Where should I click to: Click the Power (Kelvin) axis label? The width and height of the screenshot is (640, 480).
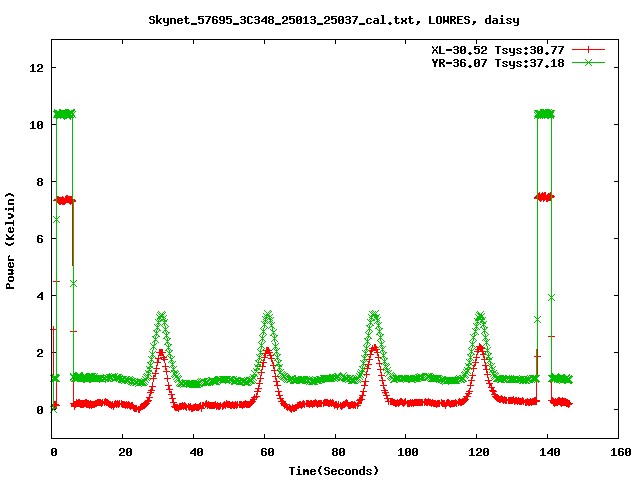[10, 241]
